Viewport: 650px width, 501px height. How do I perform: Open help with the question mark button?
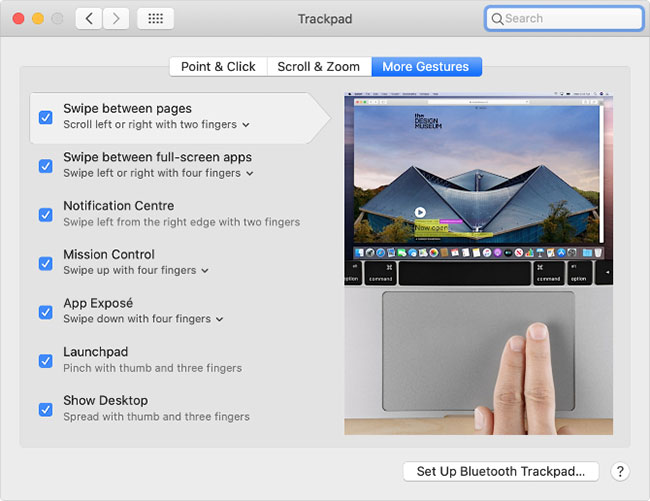click(620, 471)
